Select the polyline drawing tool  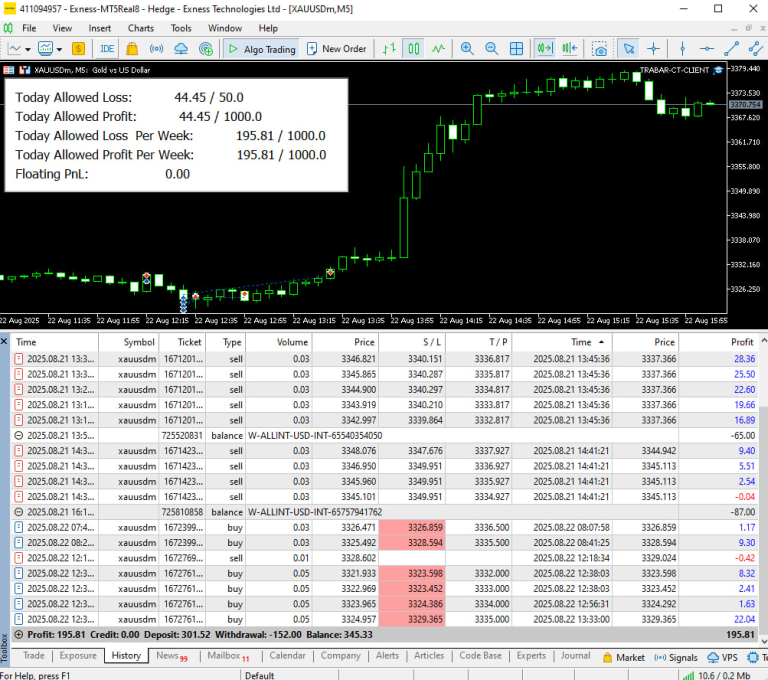[756, 49]
